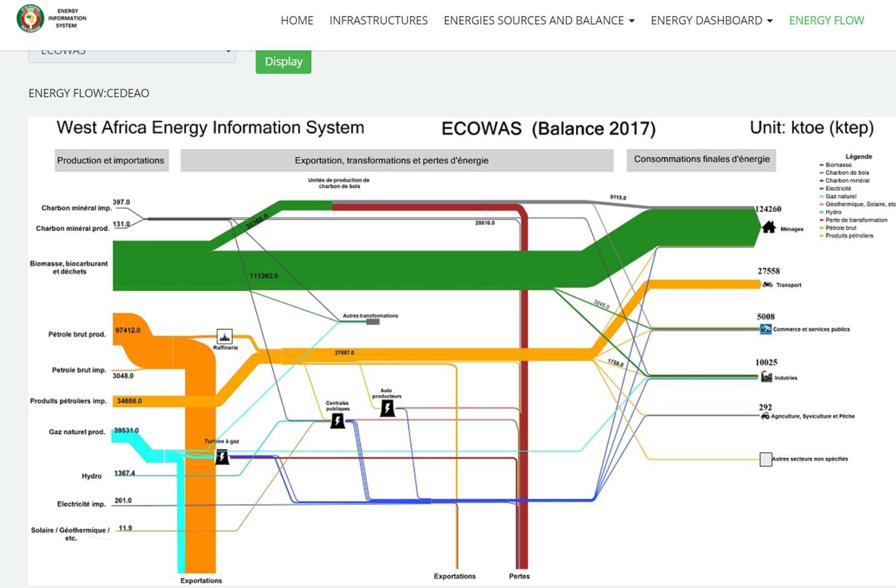Image resolution: width=896 pixels, height=588 pixels.
Task: Click the Transport motorcycle icon
Action: pos(767,285)
